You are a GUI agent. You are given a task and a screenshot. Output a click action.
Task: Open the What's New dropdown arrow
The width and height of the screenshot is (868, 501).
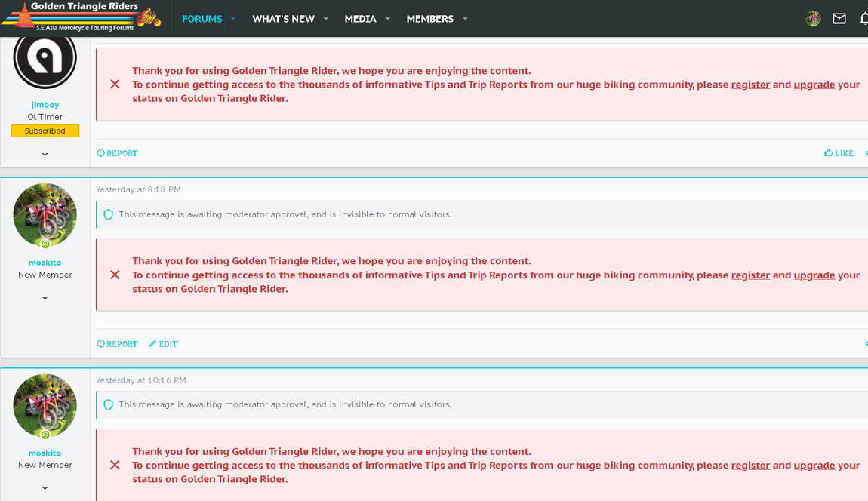(326, 19)
